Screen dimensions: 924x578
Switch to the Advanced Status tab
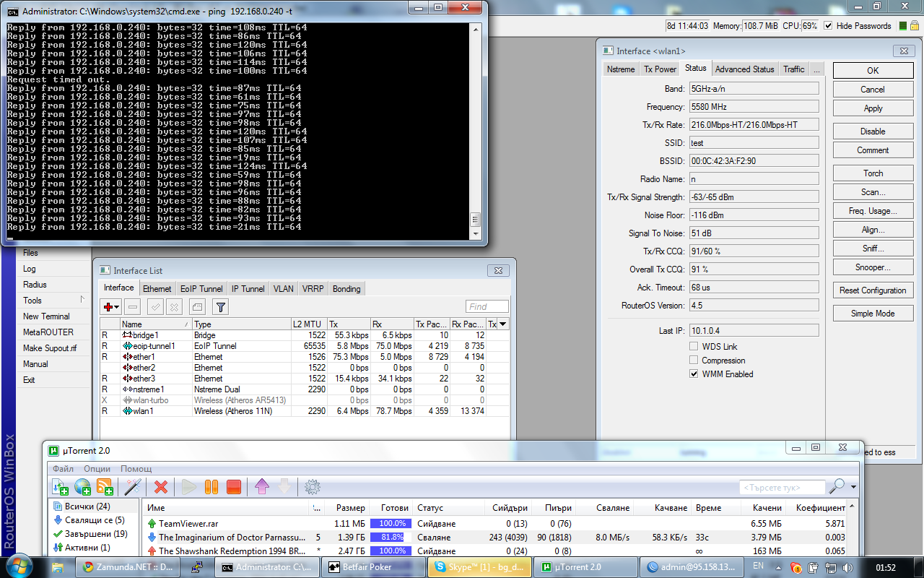pyautogui.click(x=744, y=69)
